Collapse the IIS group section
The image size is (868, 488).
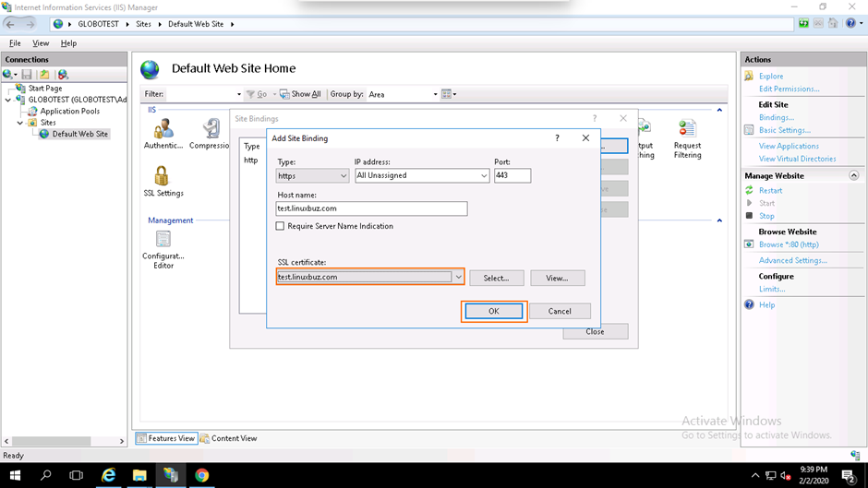(x=719, y=110)
